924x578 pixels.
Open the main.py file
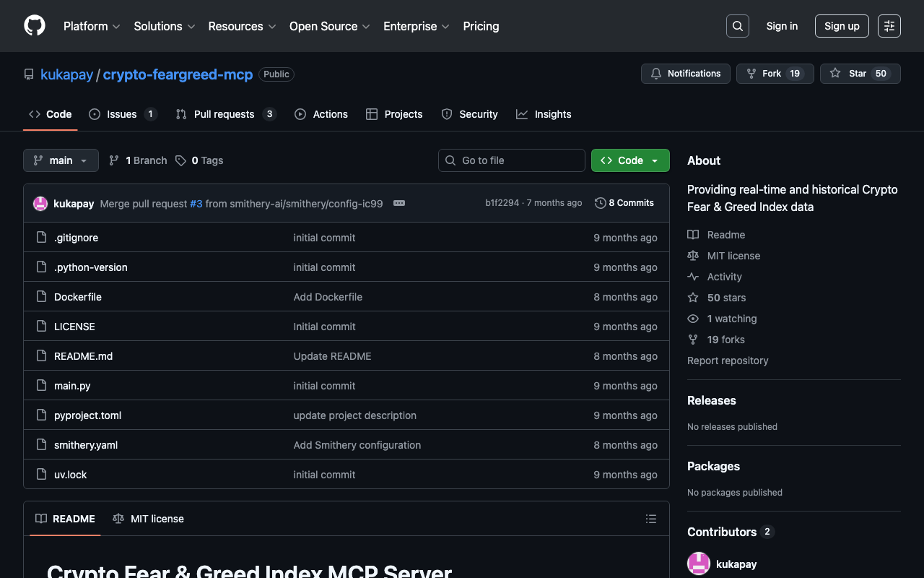[72, 386]
